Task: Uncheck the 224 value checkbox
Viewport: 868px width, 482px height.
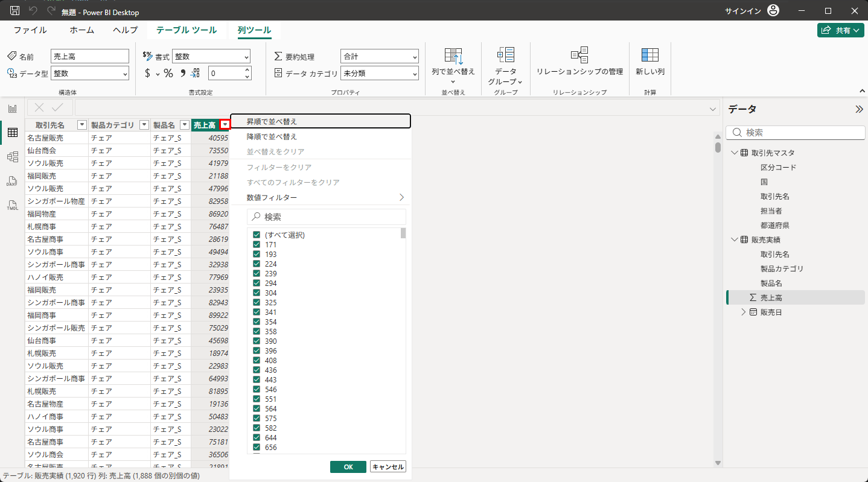Action: 257,264
